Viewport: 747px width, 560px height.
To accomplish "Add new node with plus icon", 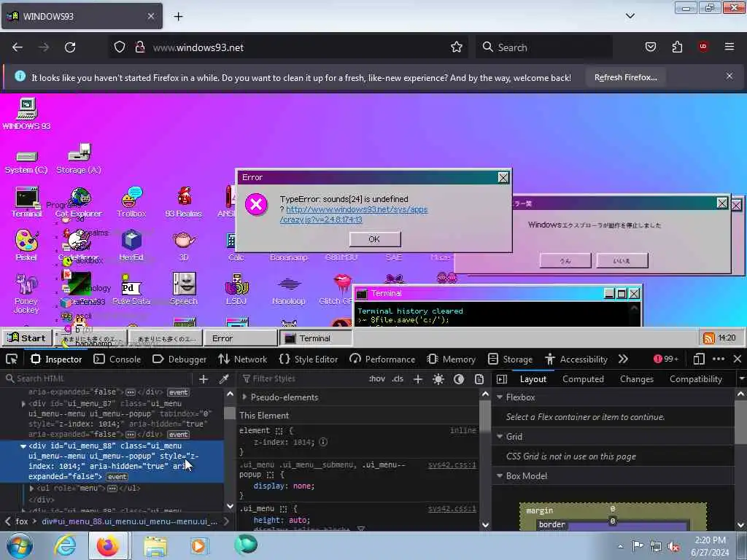I will coord(204,379).
